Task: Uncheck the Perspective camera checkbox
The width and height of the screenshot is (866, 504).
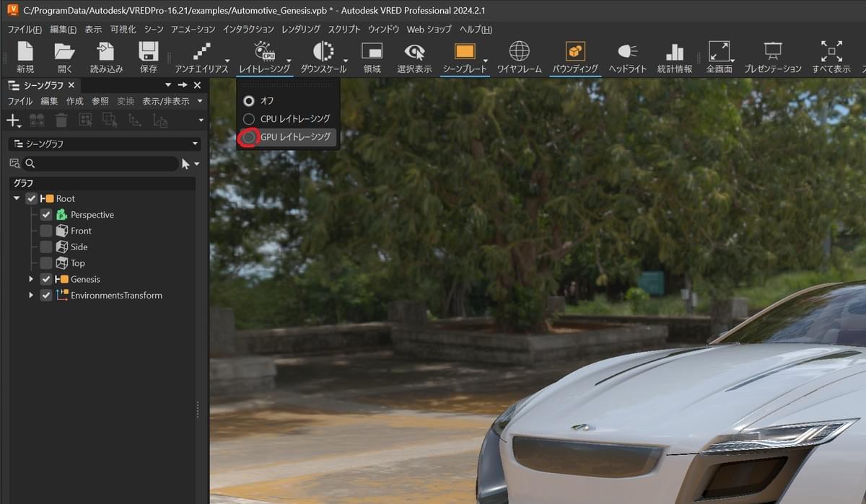Action: pyautogui.click(x=46, y=215)
